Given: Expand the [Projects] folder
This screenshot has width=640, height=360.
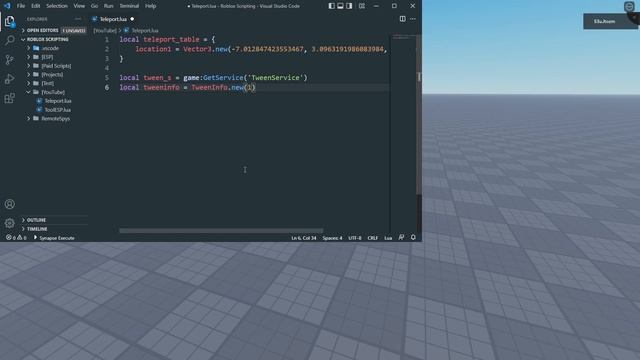Looking at the screenshot, I should pyautogui.click(x=52, y=74).
